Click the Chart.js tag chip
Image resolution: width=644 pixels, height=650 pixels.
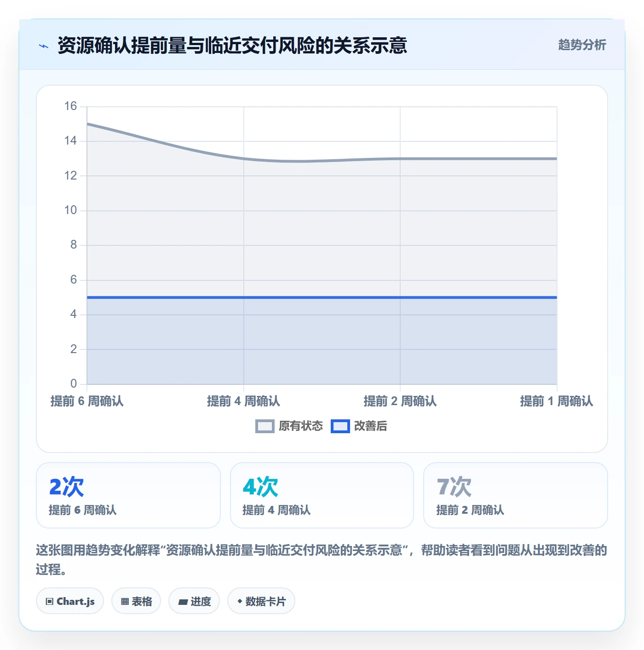70,601
